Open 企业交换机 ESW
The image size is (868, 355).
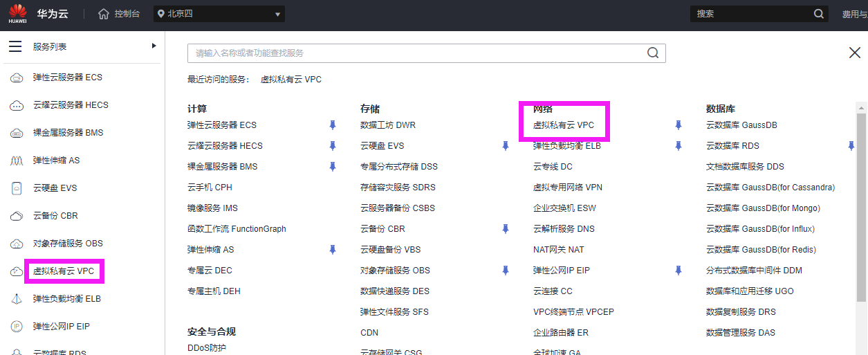click(564, 208)
